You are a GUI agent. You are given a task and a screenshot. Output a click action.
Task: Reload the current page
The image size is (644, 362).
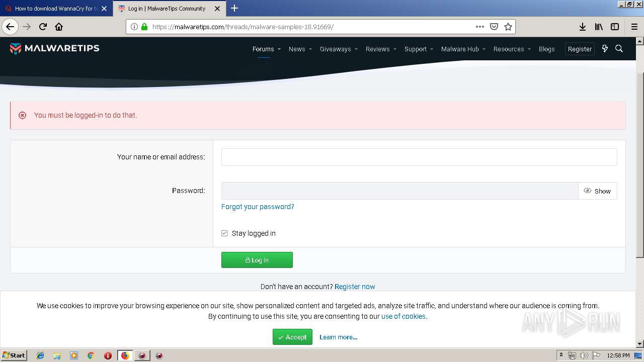43,27
